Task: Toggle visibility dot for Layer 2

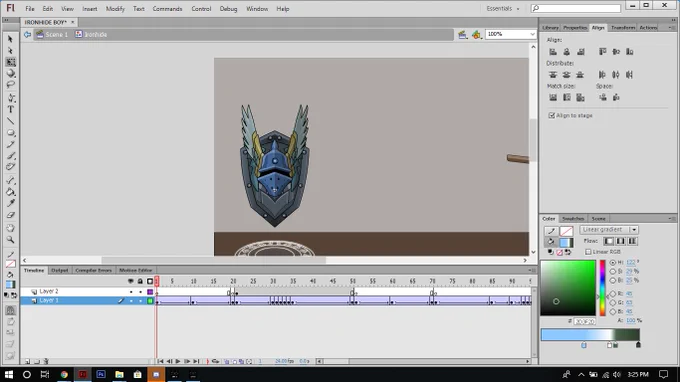Action: click(131, 292)
